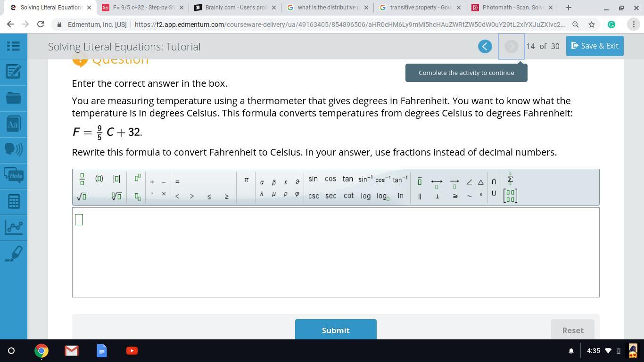Open the notes editor sidebar tool
This screenshot has width=644, height=362.
(x=14, y=72)
